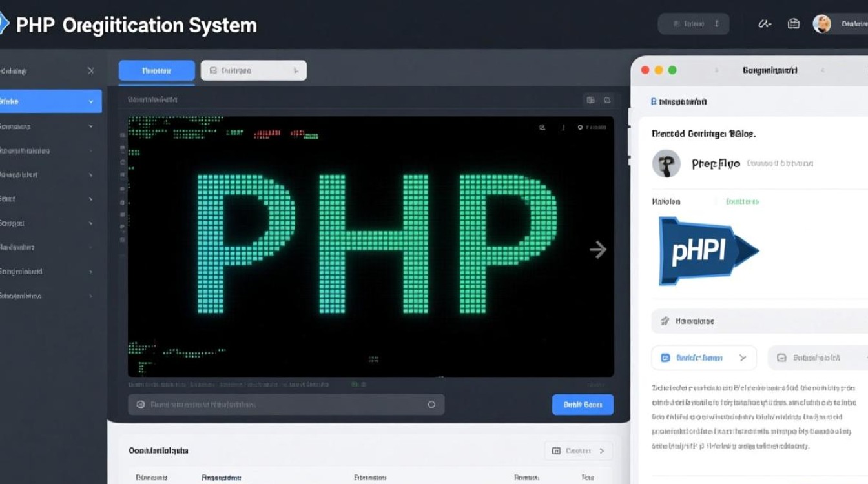Viewport: 868px width, 484px height.
Task: Select the top icon on the terminal's left strip
Action: tap(121, 136)
